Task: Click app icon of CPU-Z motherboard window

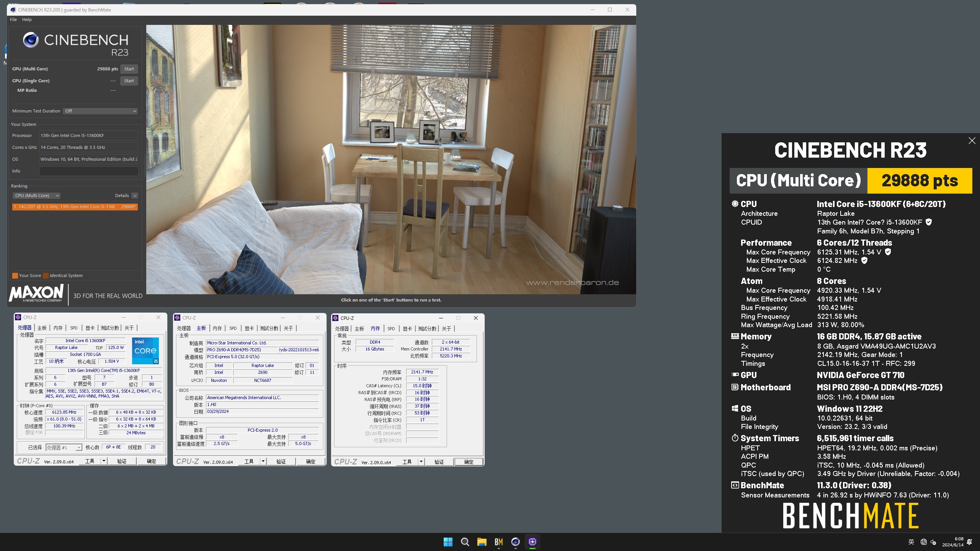Action: [177, 318]
